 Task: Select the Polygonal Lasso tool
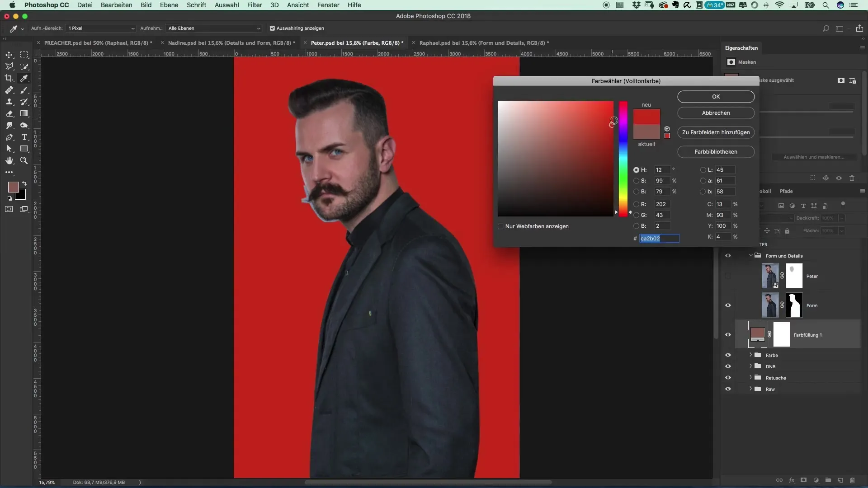pyautogui.click(x=9, y=66)
